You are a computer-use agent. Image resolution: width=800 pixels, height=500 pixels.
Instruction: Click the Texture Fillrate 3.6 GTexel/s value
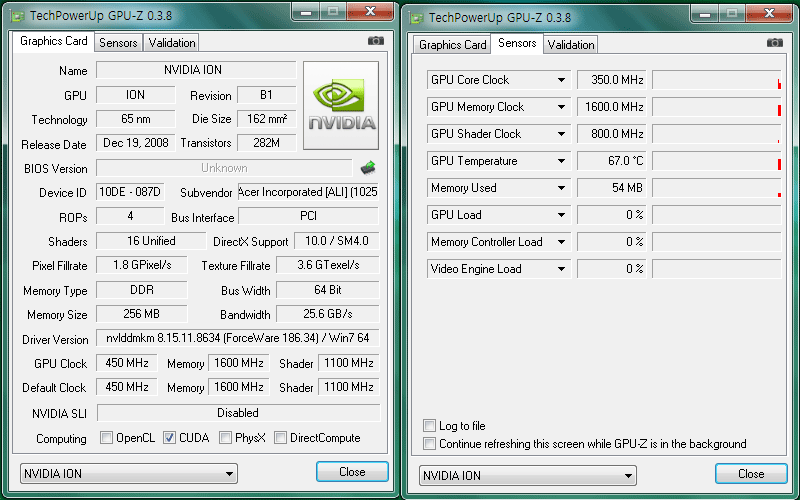coord(328,265)
